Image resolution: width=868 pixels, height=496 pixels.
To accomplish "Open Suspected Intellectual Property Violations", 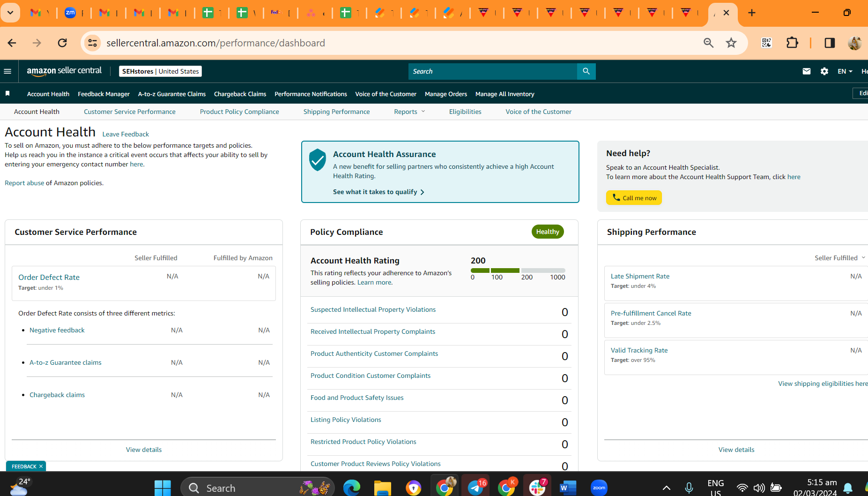I will [373, 309].
